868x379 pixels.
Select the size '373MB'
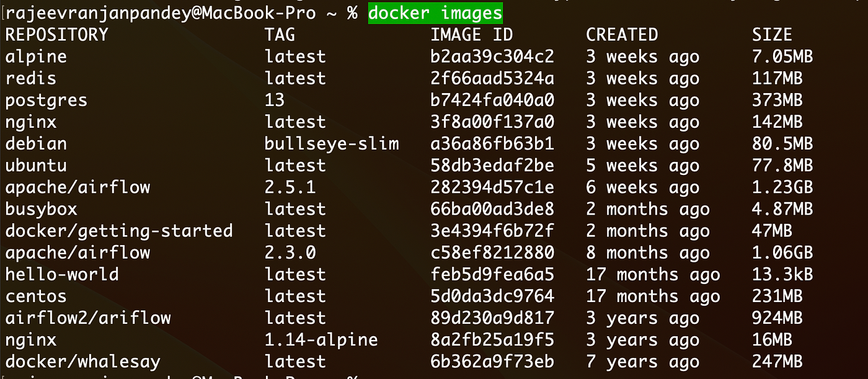click(777, 100)
